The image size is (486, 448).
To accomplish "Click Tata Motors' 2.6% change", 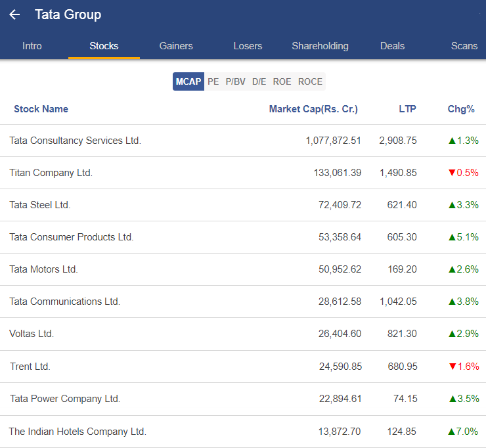I will click(464, 269).
